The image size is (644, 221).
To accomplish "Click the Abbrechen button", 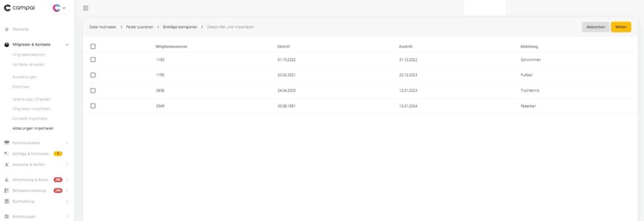I will point(595,27).
